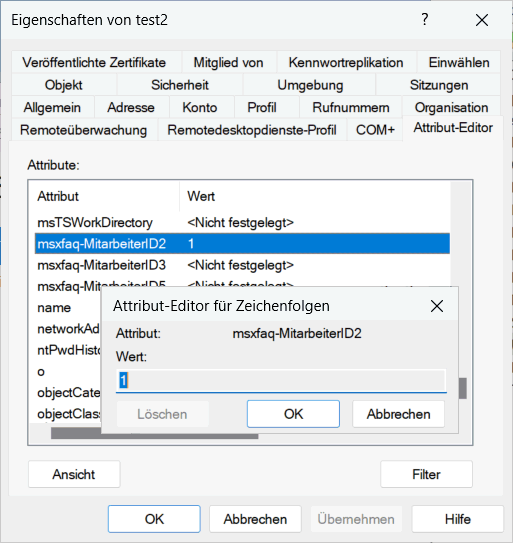Click the help question mark icon
This screenshot has height=543, width=513.
(425, 20)
